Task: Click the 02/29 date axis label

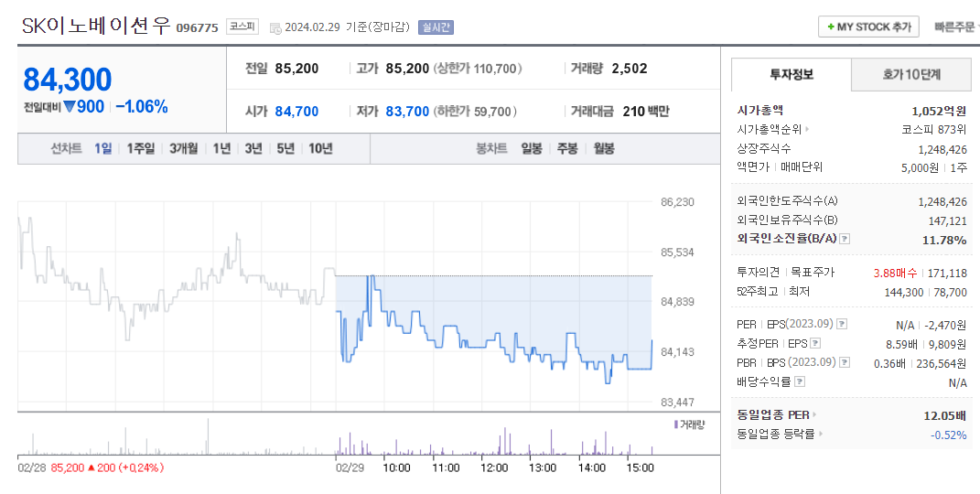Action: tap(350, 467)
